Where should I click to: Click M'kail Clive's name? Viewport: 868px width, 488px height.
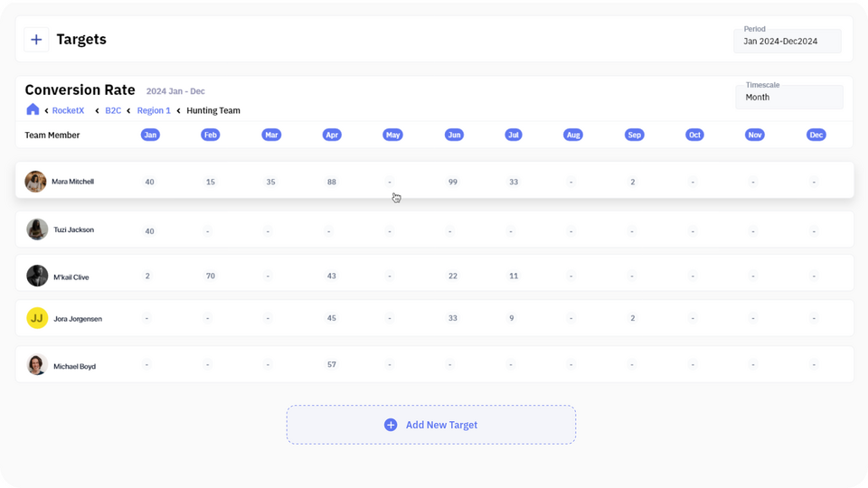71,277
